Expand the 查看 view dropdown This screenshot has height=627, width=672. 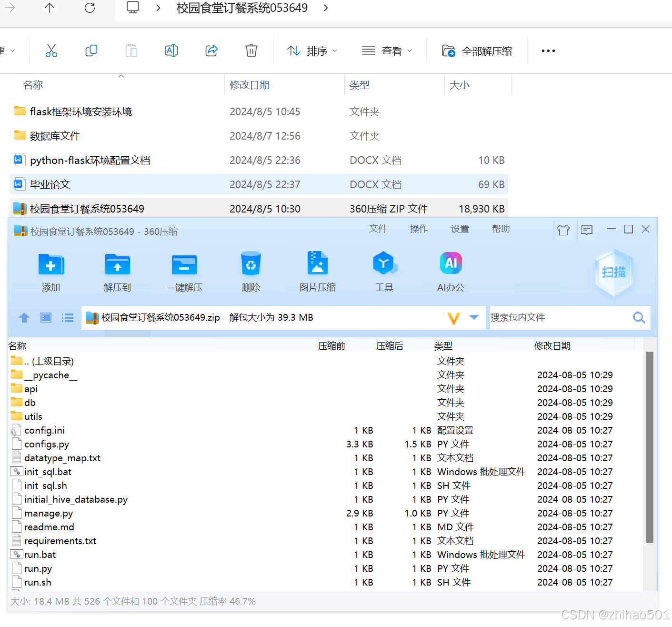(x=387, y=51)
